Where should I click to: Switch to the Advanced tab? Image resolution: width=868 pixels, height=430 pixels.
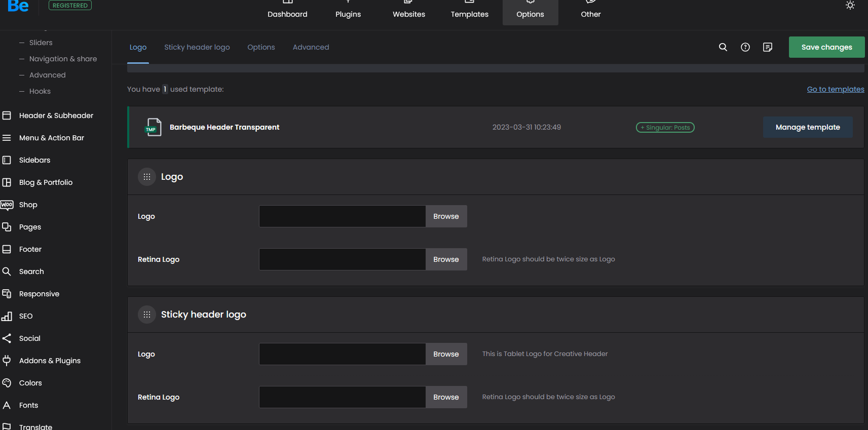click(311, 47)
